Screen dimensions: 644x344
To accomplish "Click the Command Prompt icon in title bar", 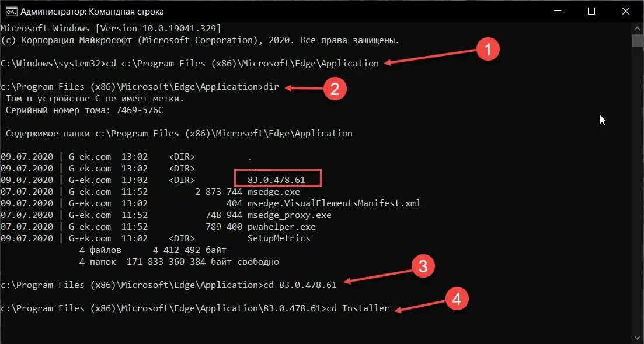I will pyautogui.click(x=11, y=12).
